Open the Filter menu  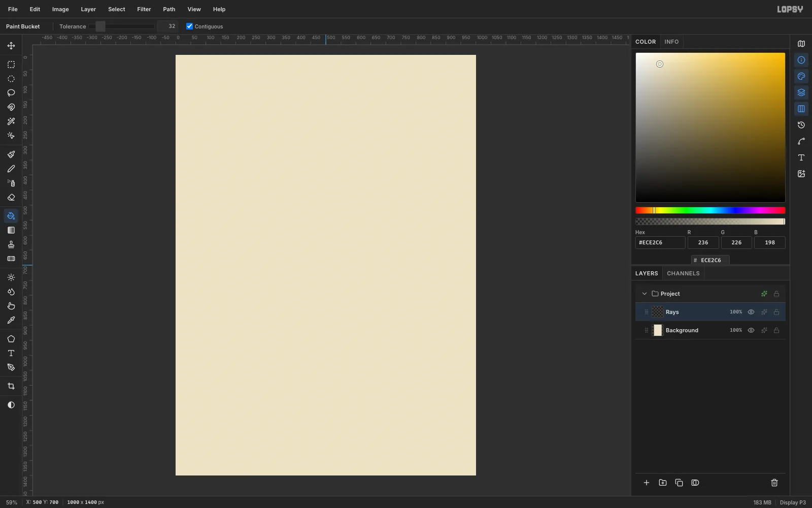click(144, 9)
